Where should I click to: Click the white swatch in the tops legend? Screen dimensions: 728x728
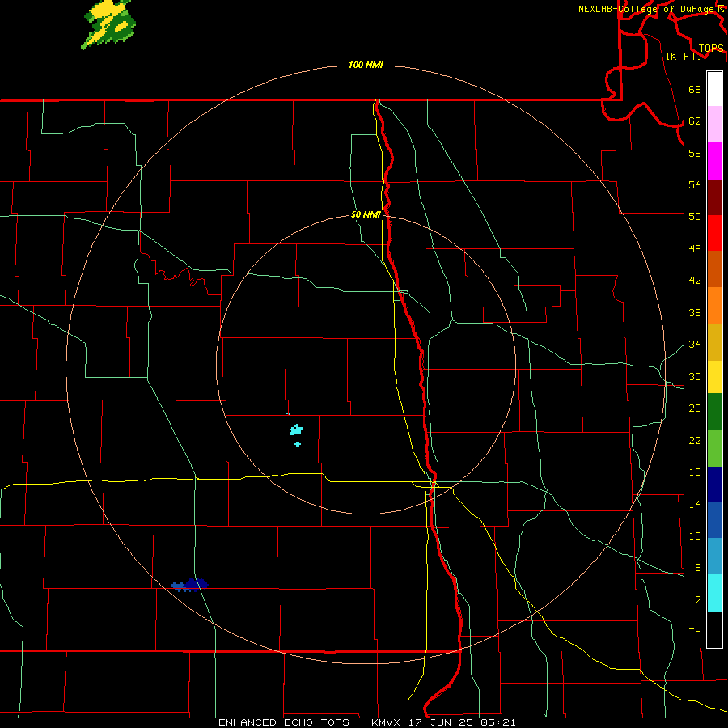714,89
